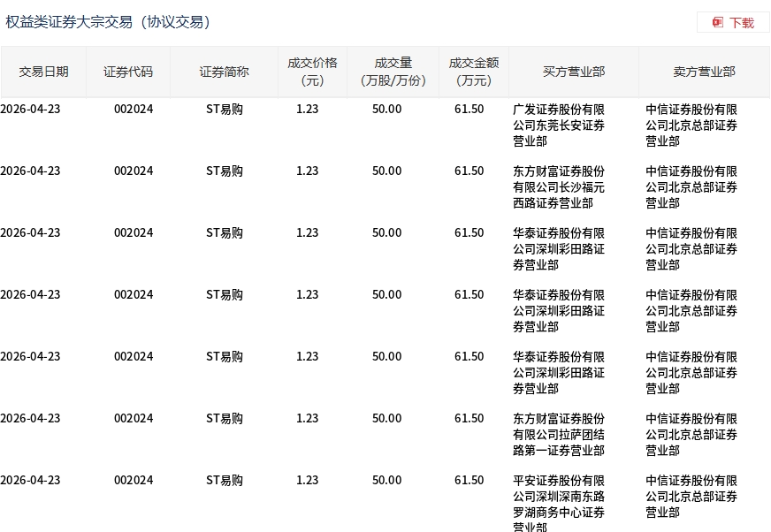The height and width of the screenshot is (532, 771).
Task: Select seller 中信证券 in the 拉萨团结路 row
Action: click(x=691, y=435)
